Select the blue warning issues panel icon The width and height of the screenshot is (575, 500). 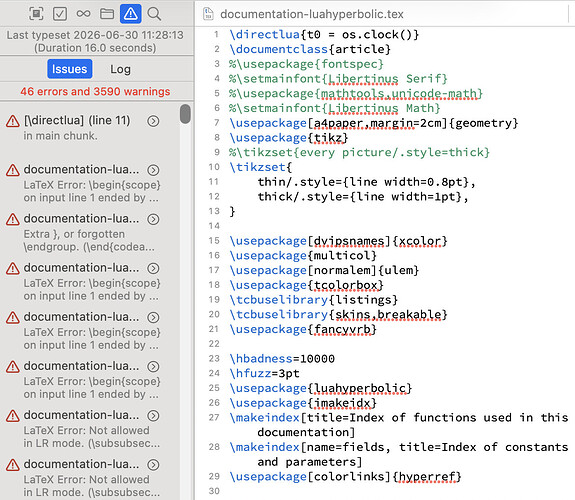pos(131,14)
